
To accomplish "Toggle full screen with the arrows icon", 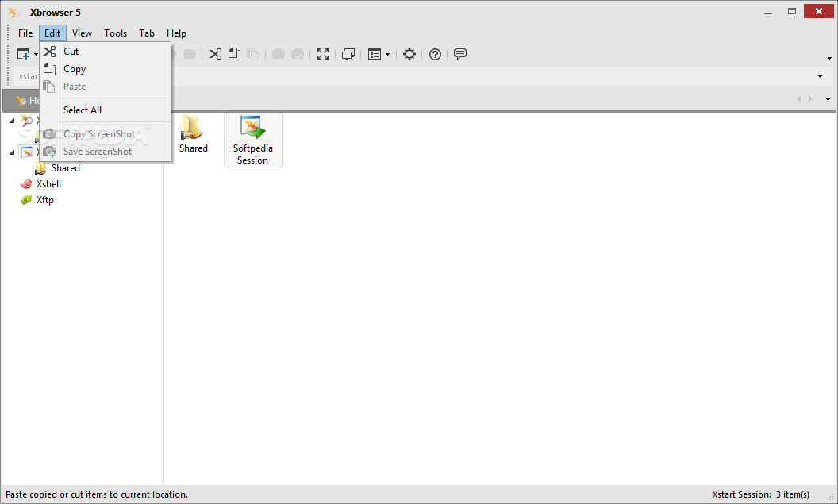I will (323, 54).
